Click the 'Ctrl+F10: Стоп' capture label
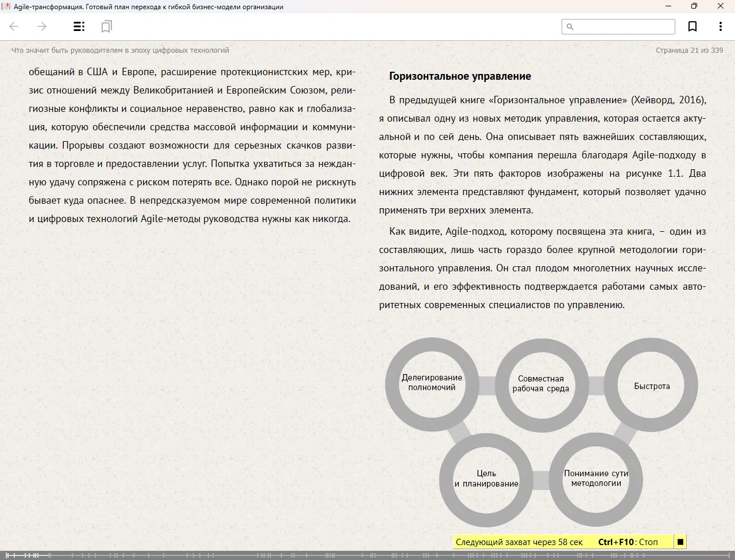Viewport: 735px width, 560px height. coord(628,542)
